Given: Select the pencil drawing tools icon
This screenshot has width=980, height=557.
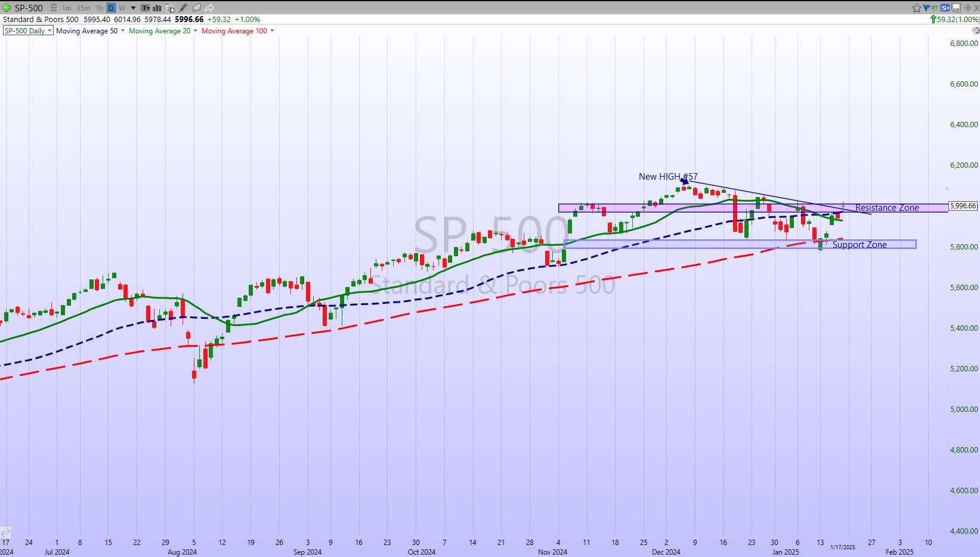Looking at the screenshot, I should (x=183, y=8).
